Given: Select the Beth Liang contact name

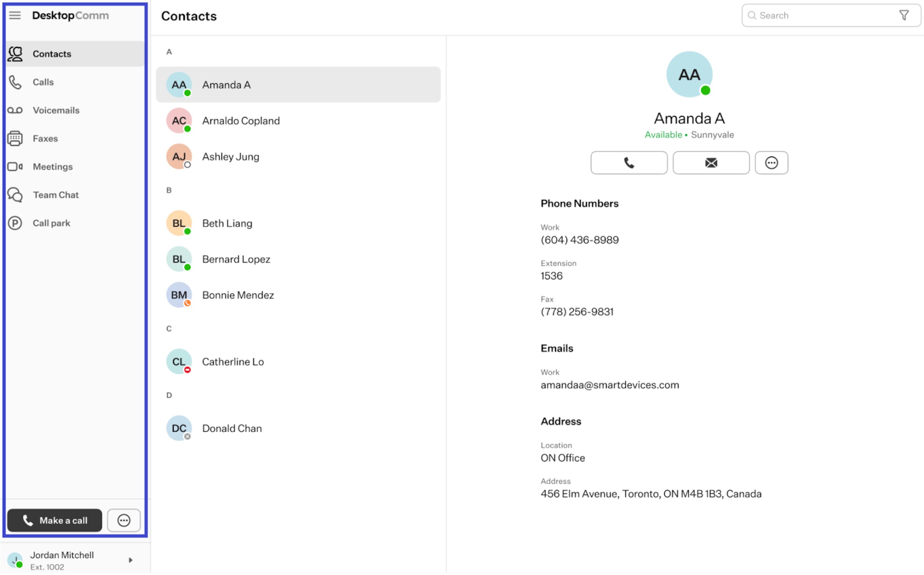Looking at the screenshot, I should coord(227,224).
